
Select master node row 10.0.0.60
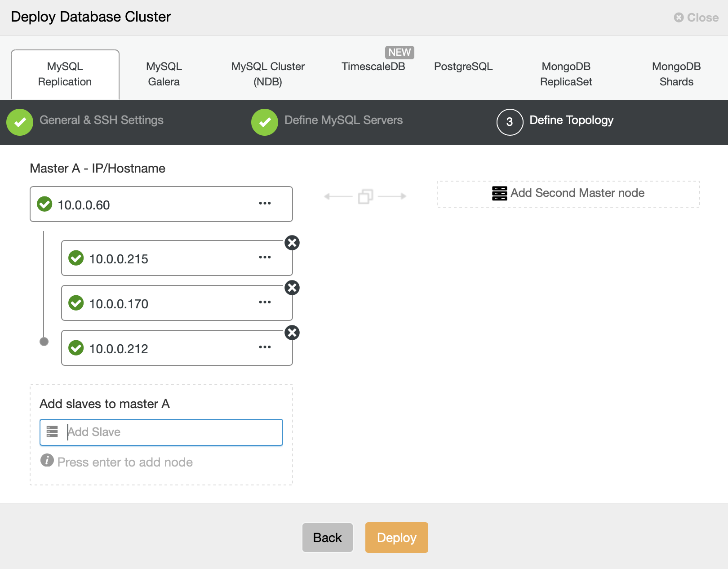point(161,204)
